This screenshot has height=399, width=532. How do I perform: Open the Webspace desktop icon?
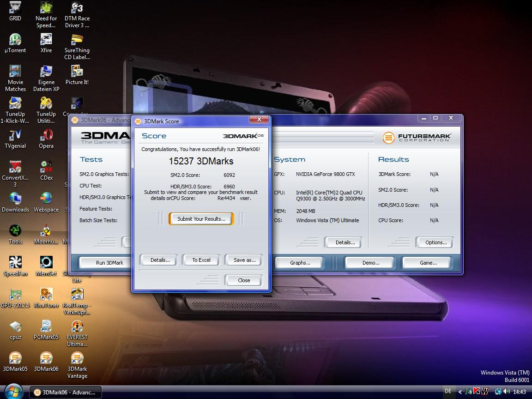coord(46,203)
